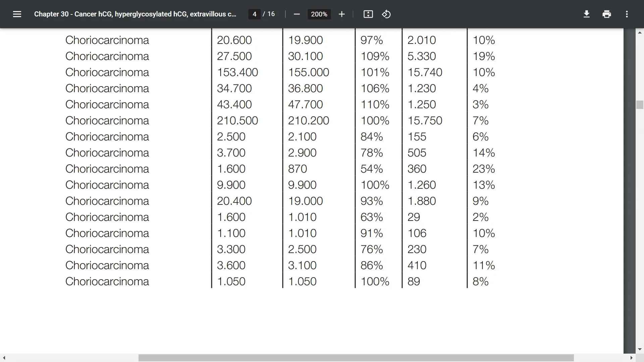The image size is (644, 362).
Task: Click the value 2.900
Action: click(302, 153)
